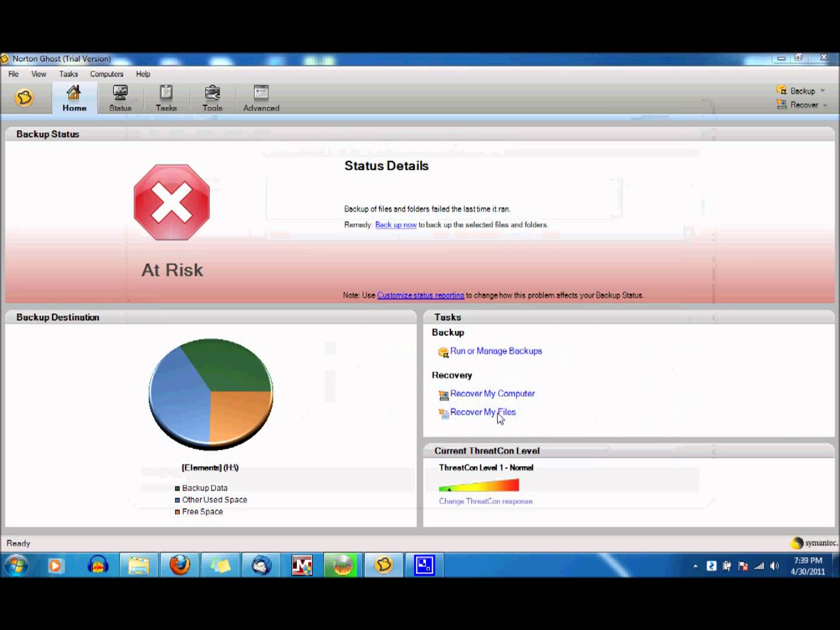Viewport: 840px width, 630px height.
Task: Click the Back up now link
Action: pyautogui.click(x=395, y=225)
